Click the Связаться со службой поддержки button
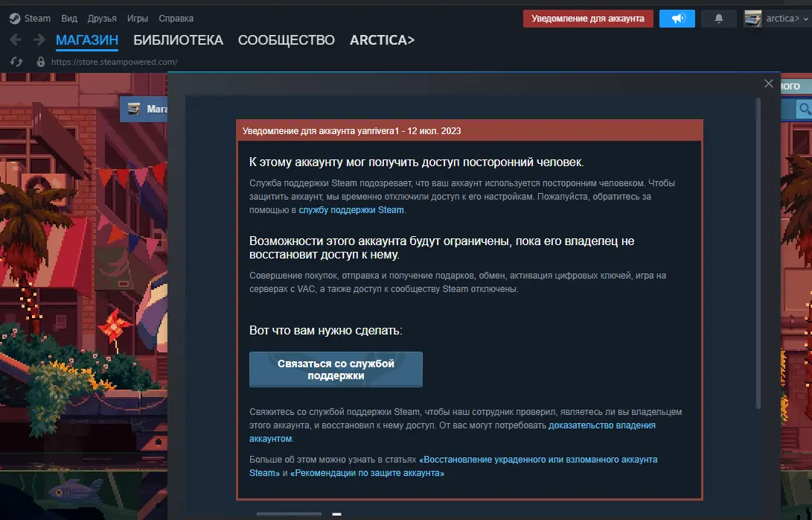Image resolution: width=812 pixels, height=520 pixels. click(336, 370)
